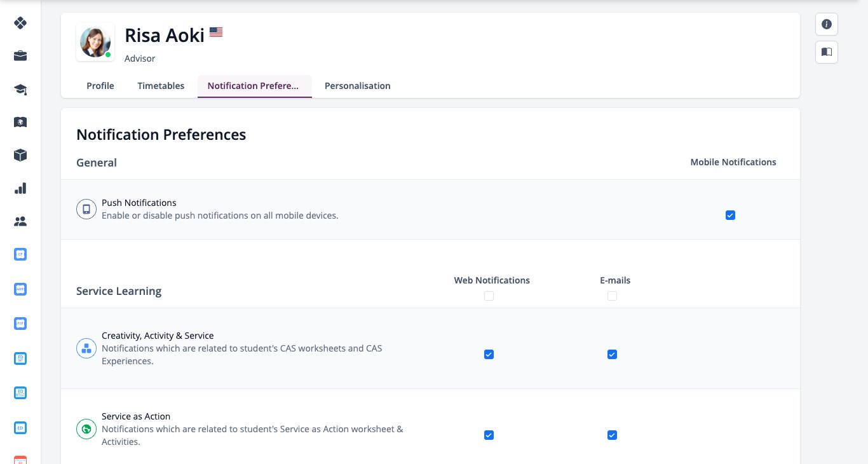
Task: Click the Service as Action globe icon
Action: [86, 429]
